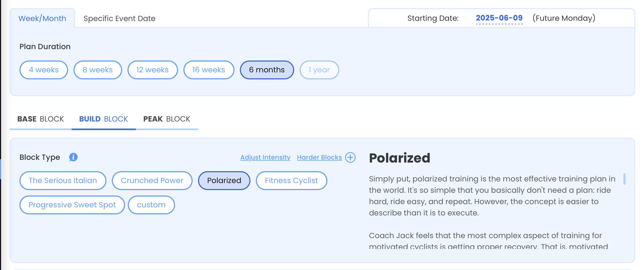
Task: Edit the starting date 2025-06-09
Action: click(499, 18)
